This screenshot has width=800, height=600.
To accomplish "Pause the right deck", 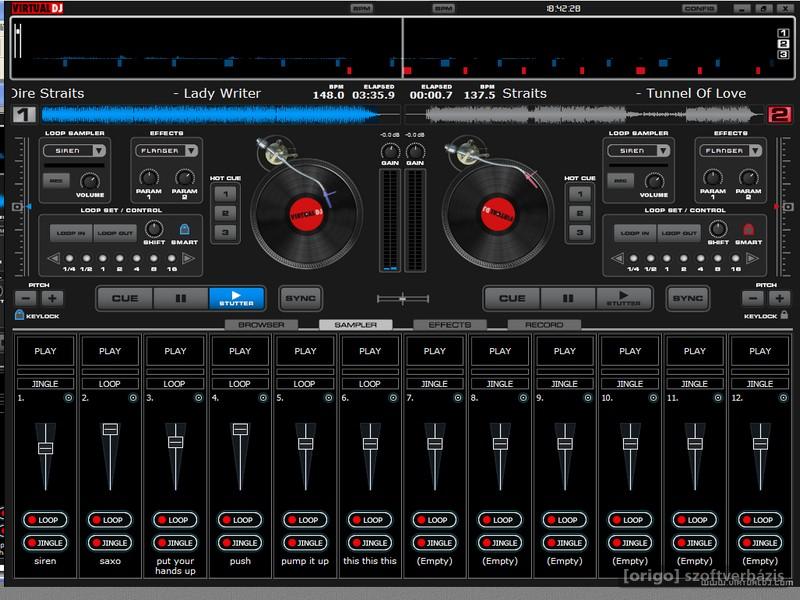I will coord(568,298).
